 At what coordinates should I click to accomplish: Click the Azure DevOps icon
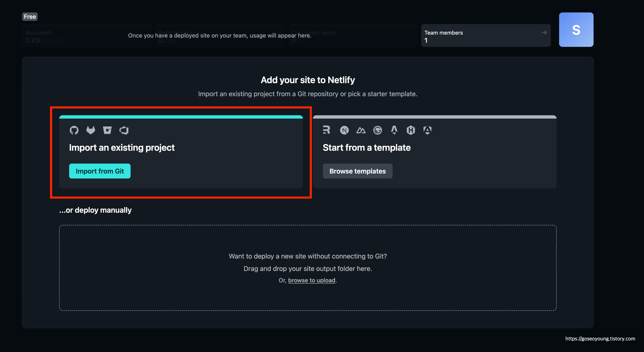pyautogui.click(x=124, y=130)
